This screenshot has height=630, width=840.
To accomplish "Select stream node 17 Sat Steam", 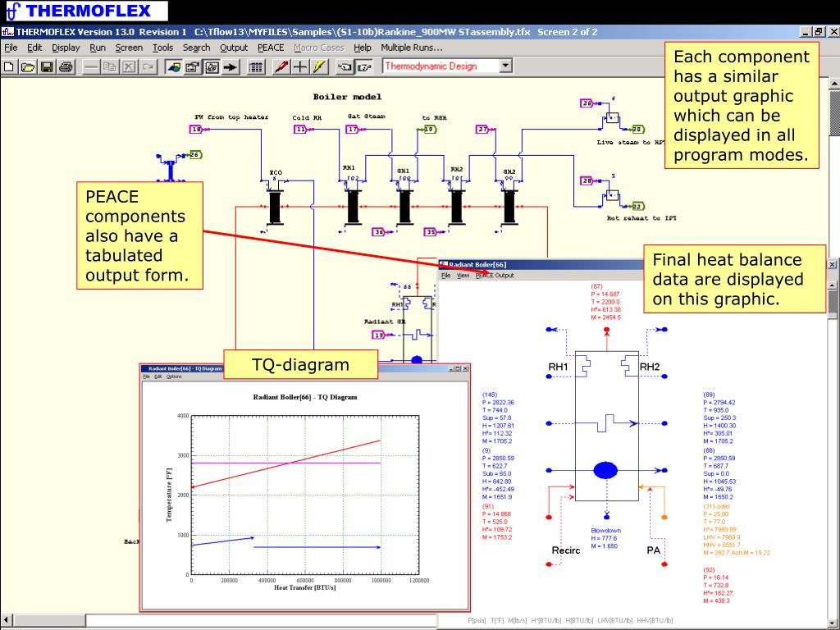I will coord(353,130).
